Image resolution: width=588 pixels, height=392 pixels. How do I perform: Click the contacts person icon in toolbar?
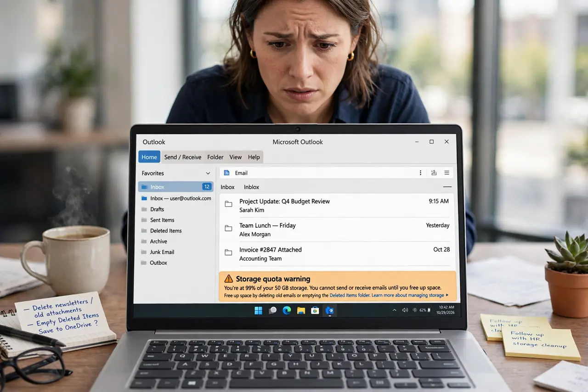click(x=434, y=173)
